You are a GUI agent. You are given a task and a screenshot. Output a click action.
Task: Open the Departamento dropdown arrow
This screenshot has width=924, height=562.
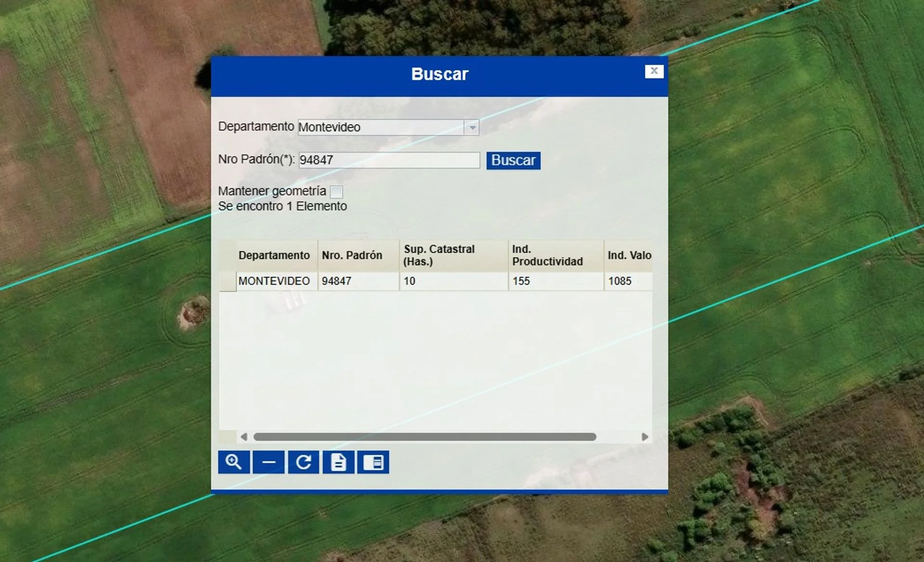[x=472, y=128]
